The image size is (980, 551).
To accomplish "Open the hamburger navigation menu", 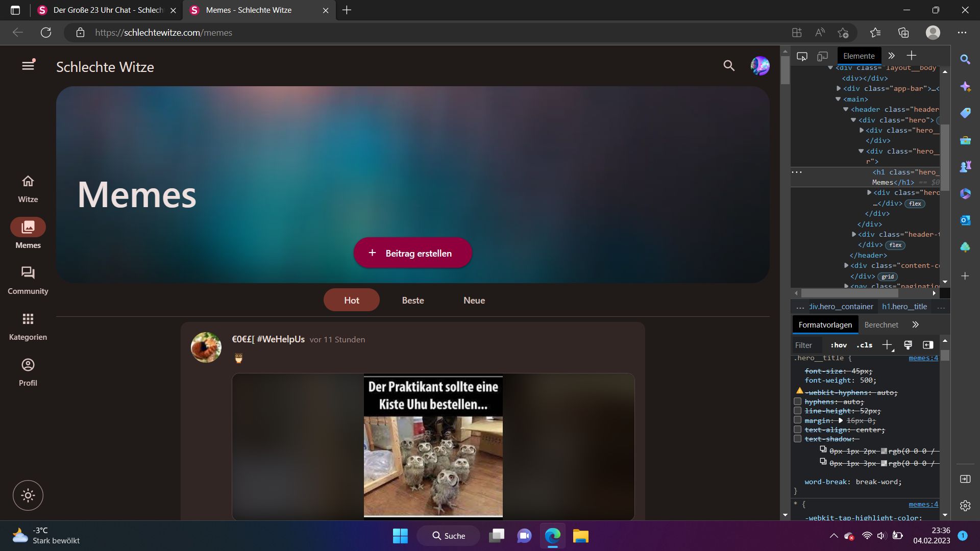I will click(28, 66).
